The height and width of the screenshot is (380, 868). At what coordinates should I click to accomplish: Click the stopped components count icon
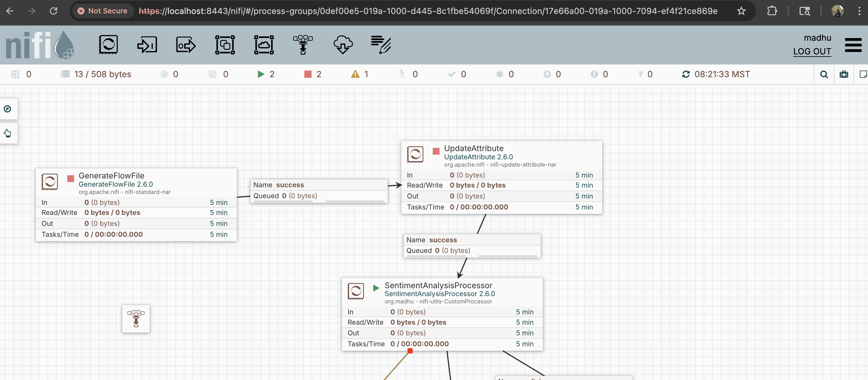pyautogui.click(x=308, y=74)
